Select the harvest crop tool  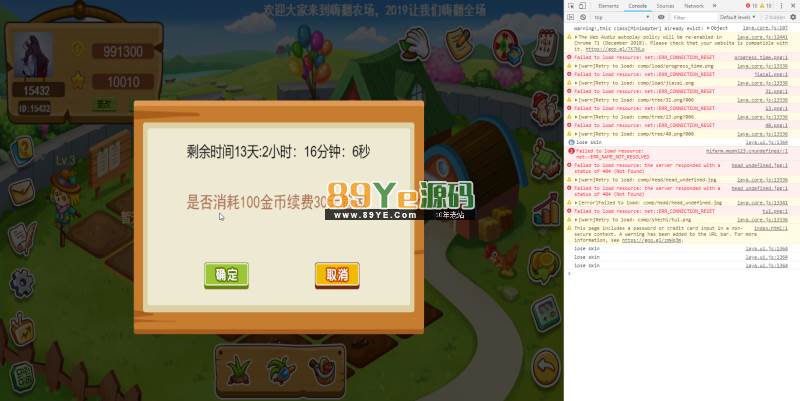pos(280,371)
